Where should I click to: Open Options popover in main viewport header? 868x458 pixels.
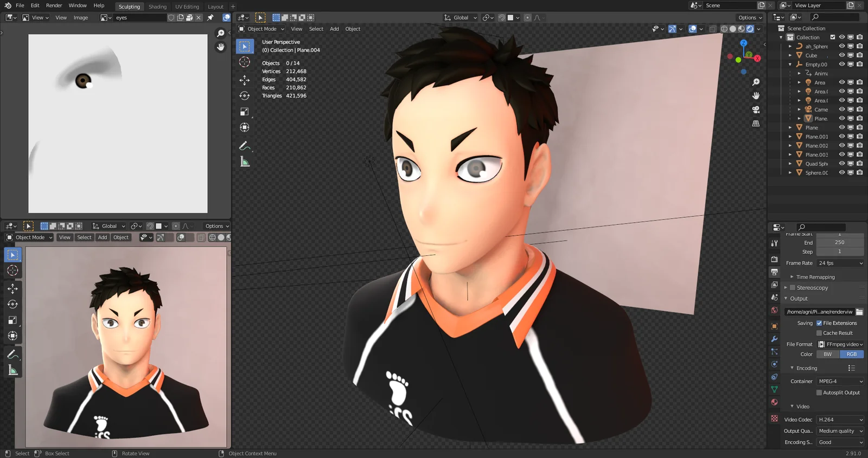pyautogui.click(x=750, y=17)
